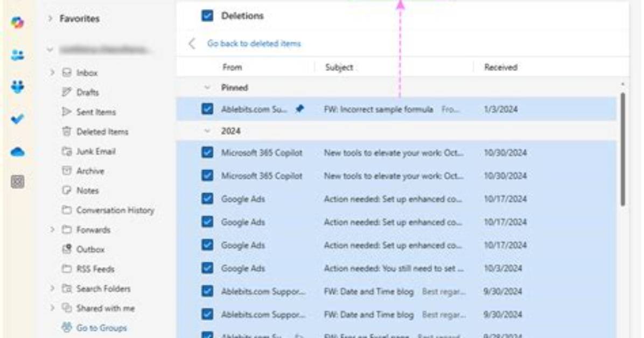Click the Archive box icon

[67, 171]
